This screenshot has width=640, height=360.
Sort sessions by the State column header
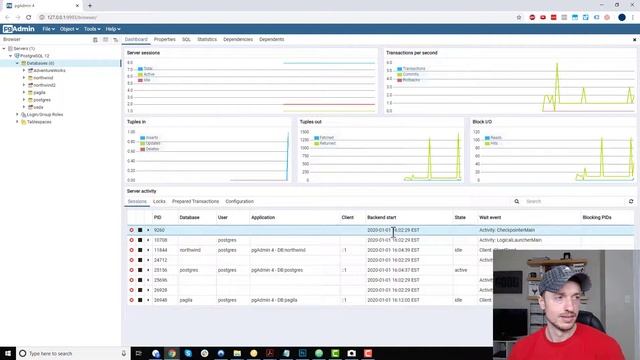(460, 218)
